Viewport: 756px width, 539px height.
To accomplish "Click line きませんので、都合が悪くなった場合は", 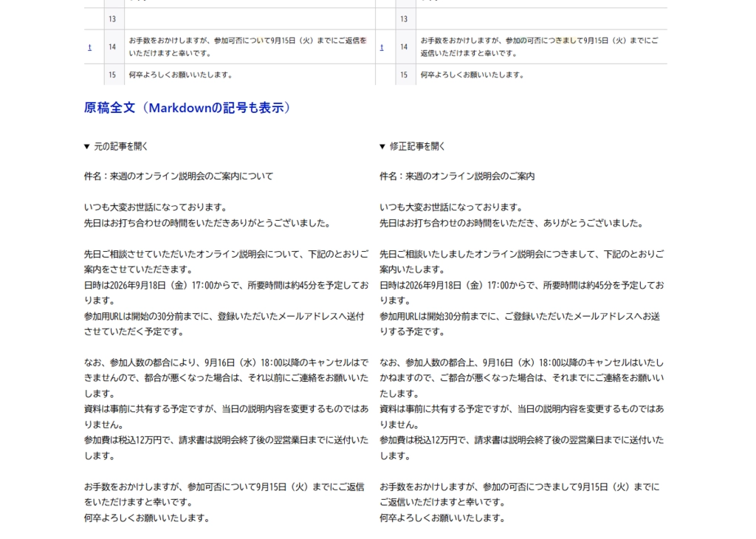I will [226, 378].
